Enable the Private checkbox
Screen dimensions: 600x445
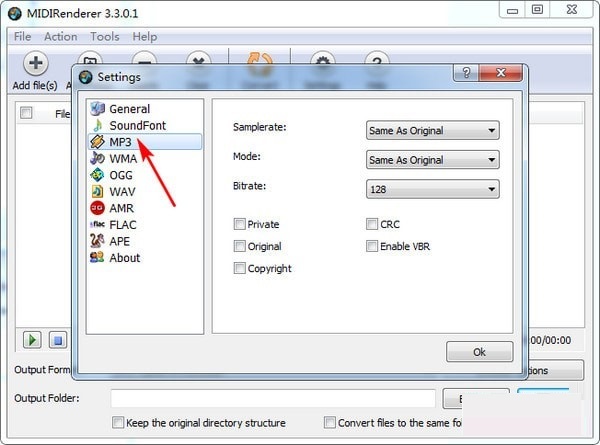[239, 225]
